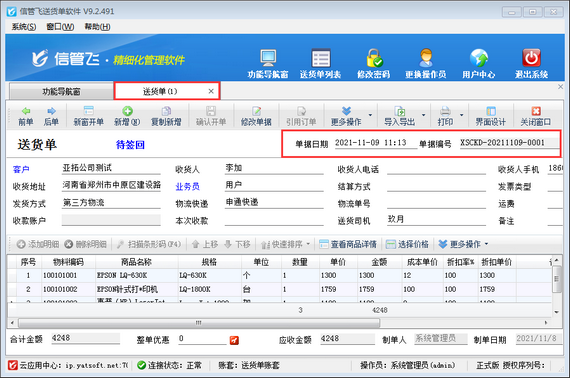
Task: Click the 更换操作员 user icon
Action: coord(426,58)
